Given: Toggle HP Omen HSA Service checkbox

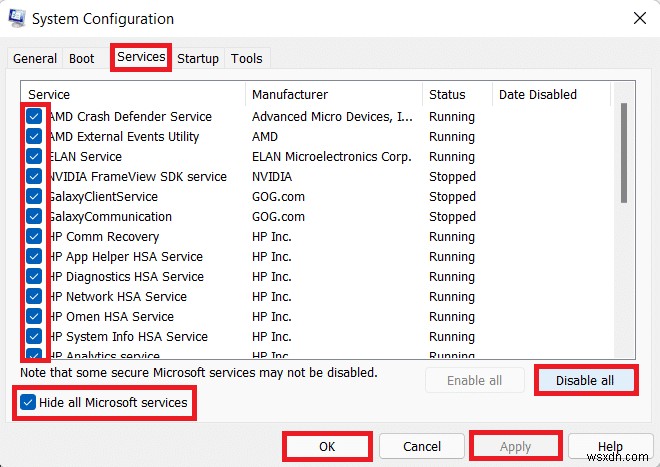Looking at the screenshot, I should (34, 317).
